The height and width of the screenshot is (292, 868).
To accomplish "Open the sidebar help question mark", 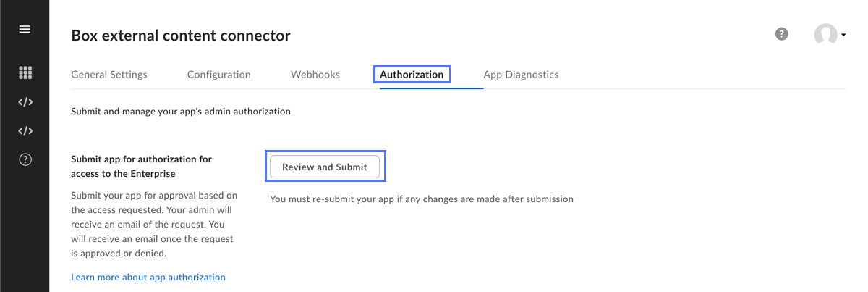I will tap(25, 160).
